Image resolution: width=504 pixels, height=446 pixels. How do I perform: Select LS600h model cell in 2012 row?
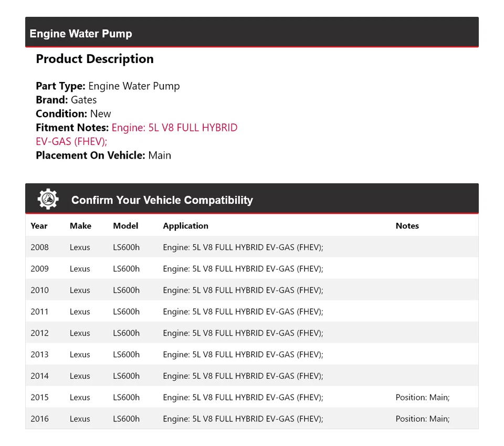[126, 333]
